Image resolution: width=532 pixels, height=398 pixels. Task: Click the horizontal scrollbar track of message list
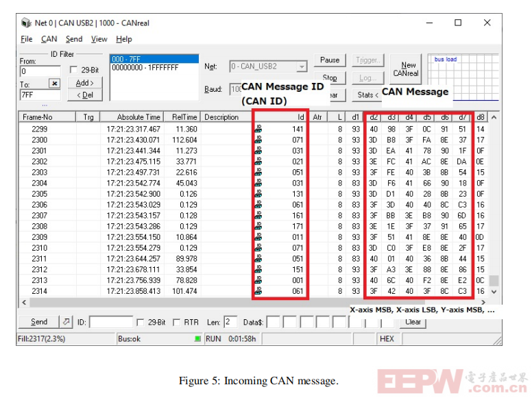pyautogui.click(x=254, y=302)
